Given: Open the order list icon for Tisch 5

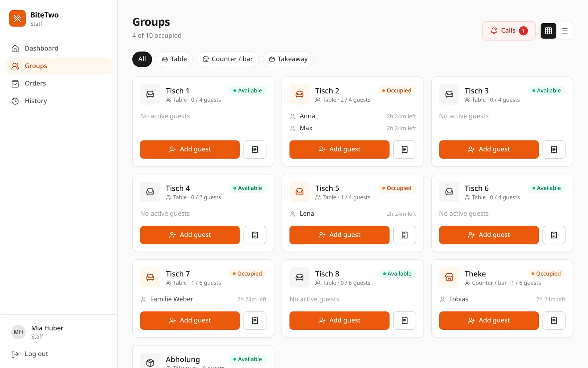Looking at the screenshot, I should [x=404, y=235].
